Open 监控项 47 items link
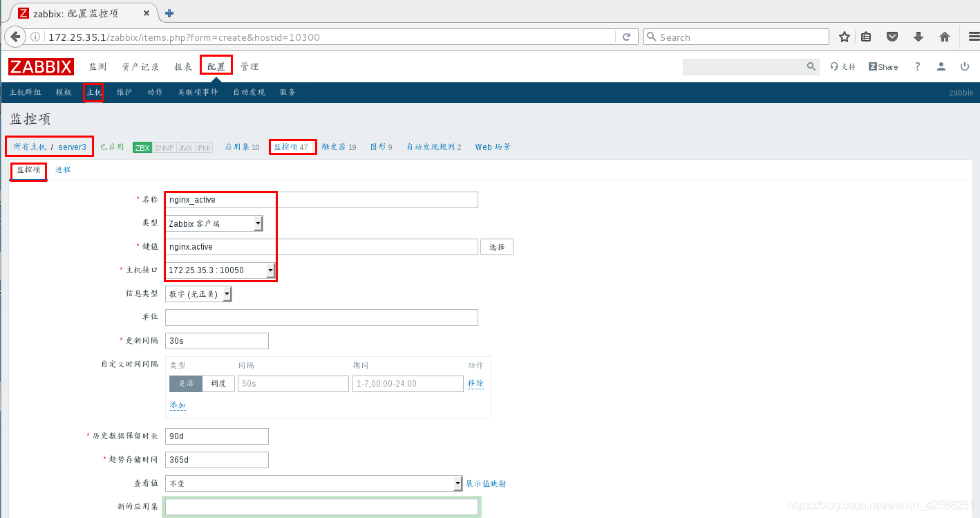 coord(291,147)
